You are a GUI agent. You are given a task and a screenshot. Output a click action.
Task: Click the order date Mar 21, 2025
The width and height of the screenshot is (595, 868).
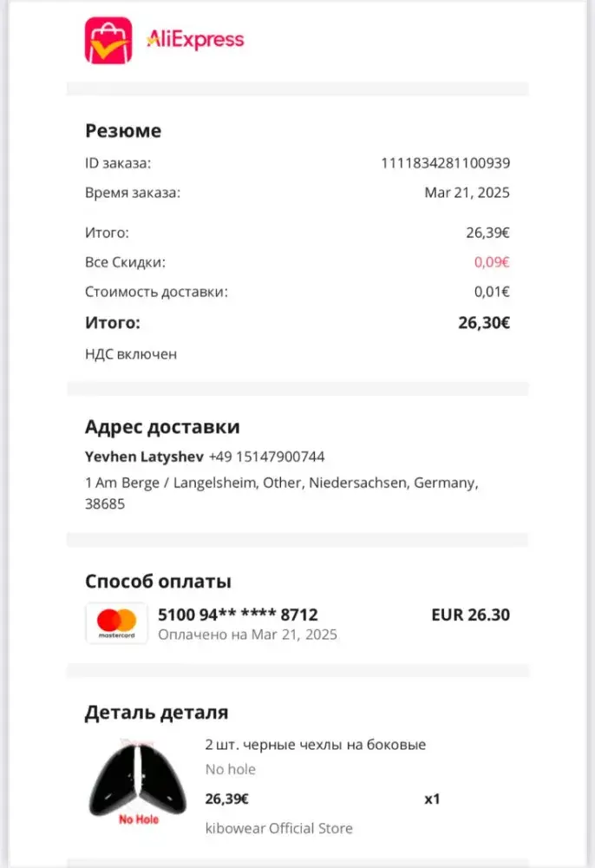467,193
